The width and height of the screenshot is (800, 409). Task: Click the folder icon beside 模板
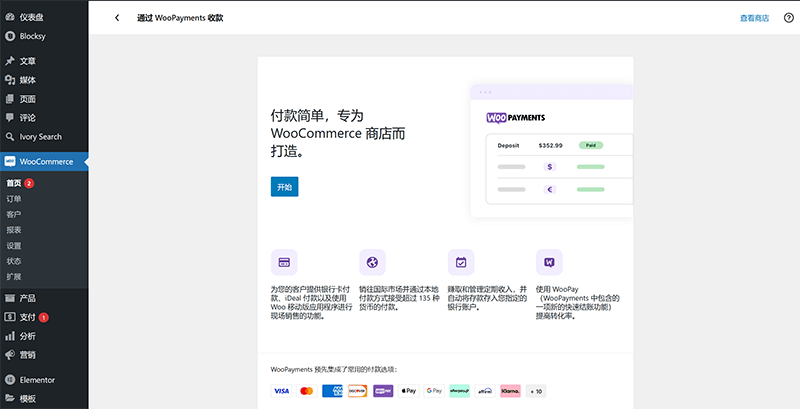pos(10,399)
